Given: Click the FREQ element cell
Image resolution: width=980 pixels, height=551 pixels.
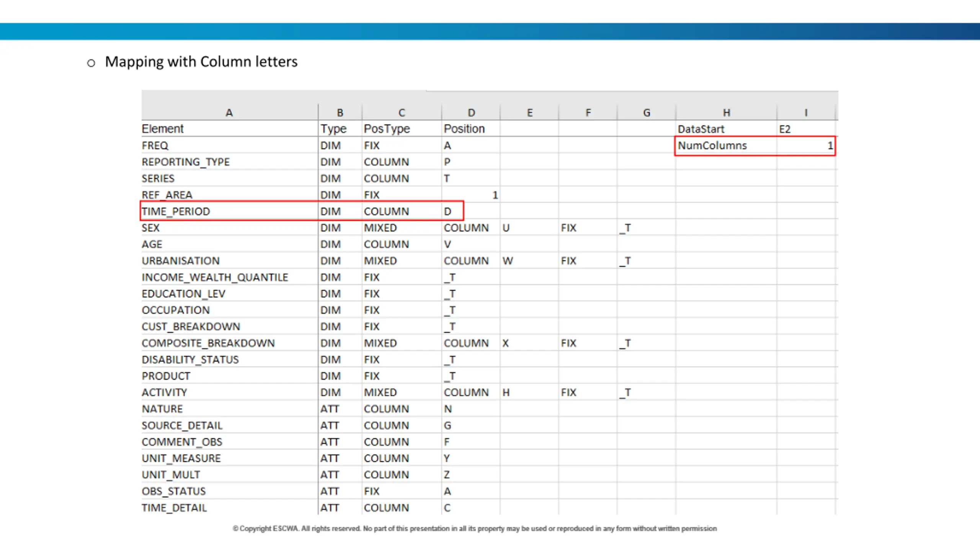Looking at the screenshot, I should 229,145.
